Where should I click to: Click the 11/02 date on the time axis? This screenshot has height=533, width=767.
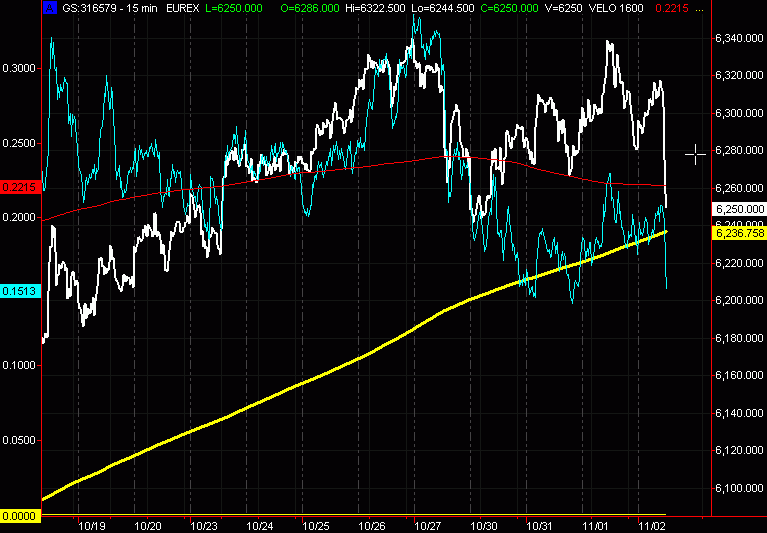coord(652,526)
